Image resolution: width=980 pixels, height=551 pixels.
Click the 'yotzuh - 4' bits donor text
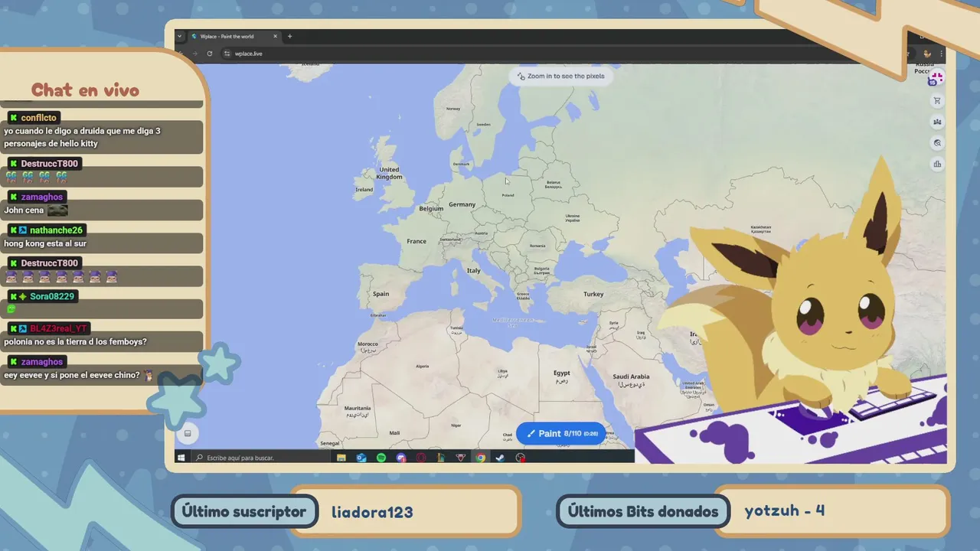coord(785,510)
